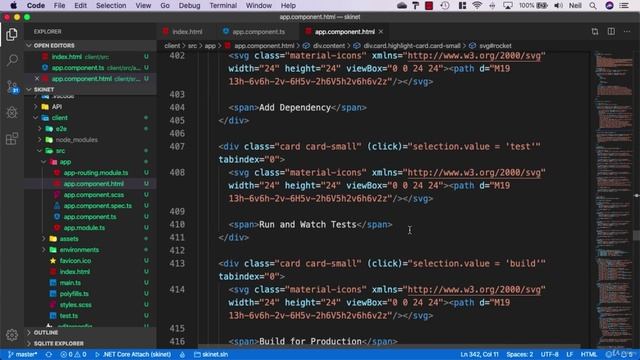This screenshot has width=640, height=360.
Task: Open app.component.scss file
Action: tap(93, 195)
